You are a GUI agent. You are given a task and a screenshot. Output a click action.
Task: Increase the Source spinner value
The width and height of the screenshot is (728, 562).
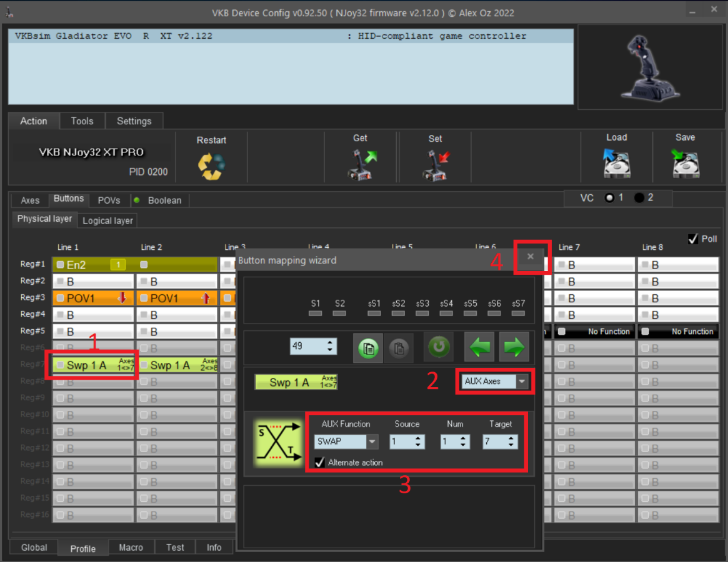(x=418, y=438)
